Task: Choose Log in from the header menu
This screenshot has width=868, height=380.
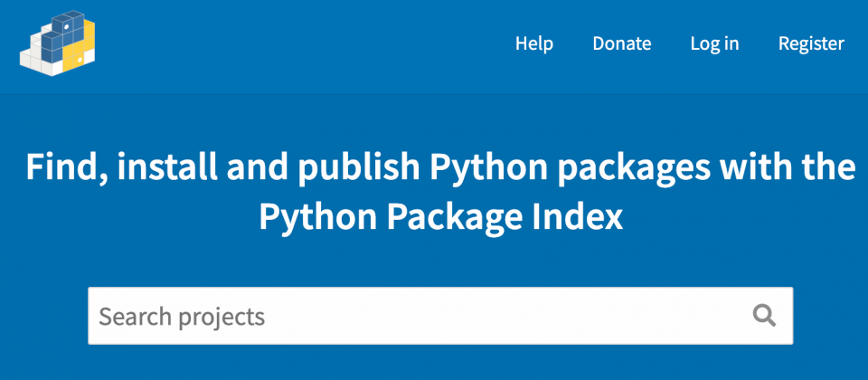Action: pyautogui.click(x=714, y=43)
